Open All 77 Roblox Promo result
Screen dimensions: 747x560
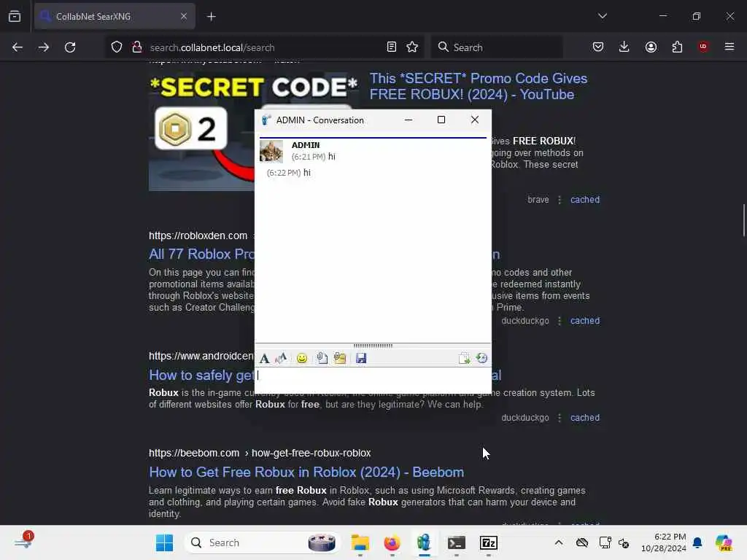pos(201,254)
